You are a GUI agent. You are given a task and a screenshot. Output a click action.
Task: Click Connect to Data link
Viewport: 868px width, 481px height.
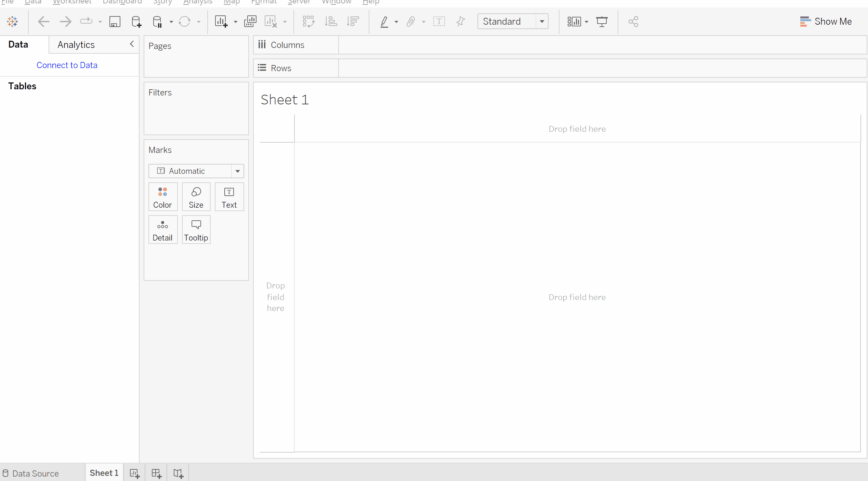(x=67, y=65)
